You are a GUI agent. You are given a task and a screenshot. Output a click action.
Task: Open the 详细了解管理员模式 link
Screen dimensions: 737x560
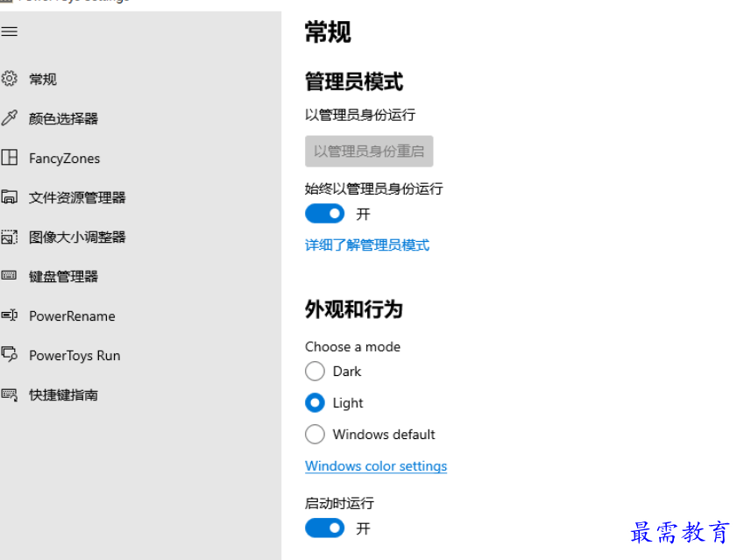click(367, 245)
